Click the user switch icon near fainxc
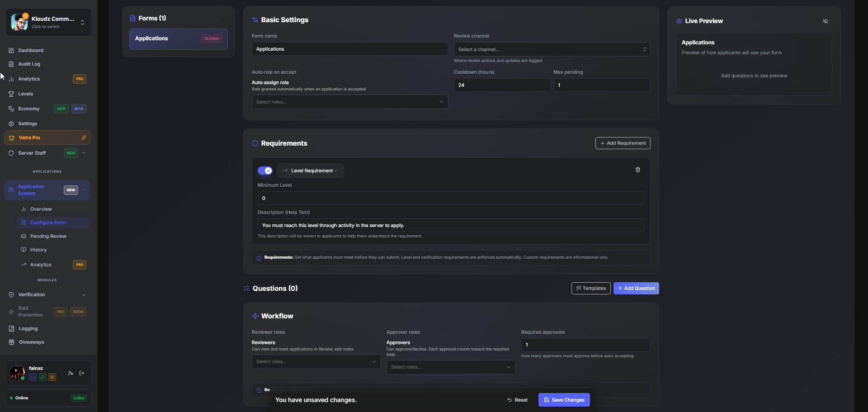This screenshot has width=868, height=412. click(x=70, y=373)
